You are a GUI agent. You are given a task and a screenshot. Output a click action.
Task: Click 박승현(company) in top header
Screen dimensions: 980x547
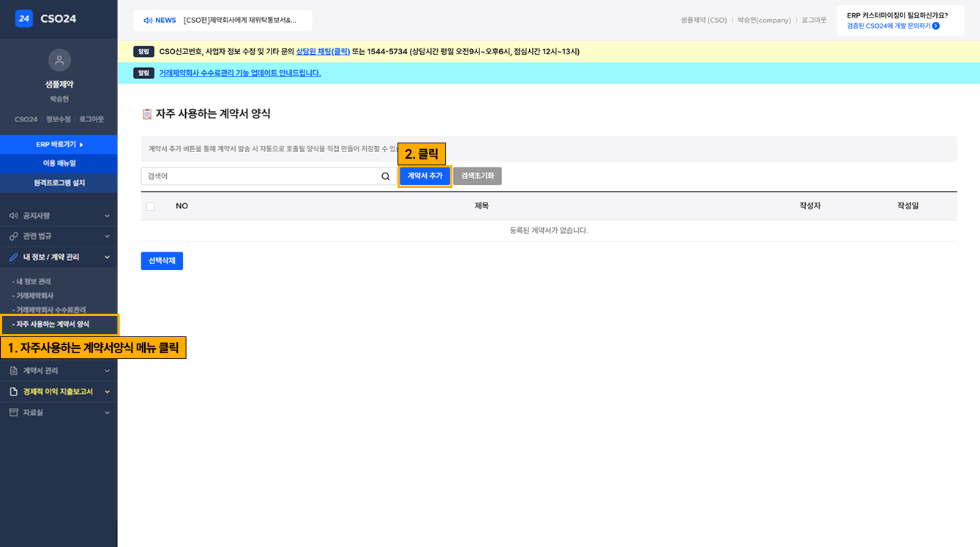pos(764,20)
